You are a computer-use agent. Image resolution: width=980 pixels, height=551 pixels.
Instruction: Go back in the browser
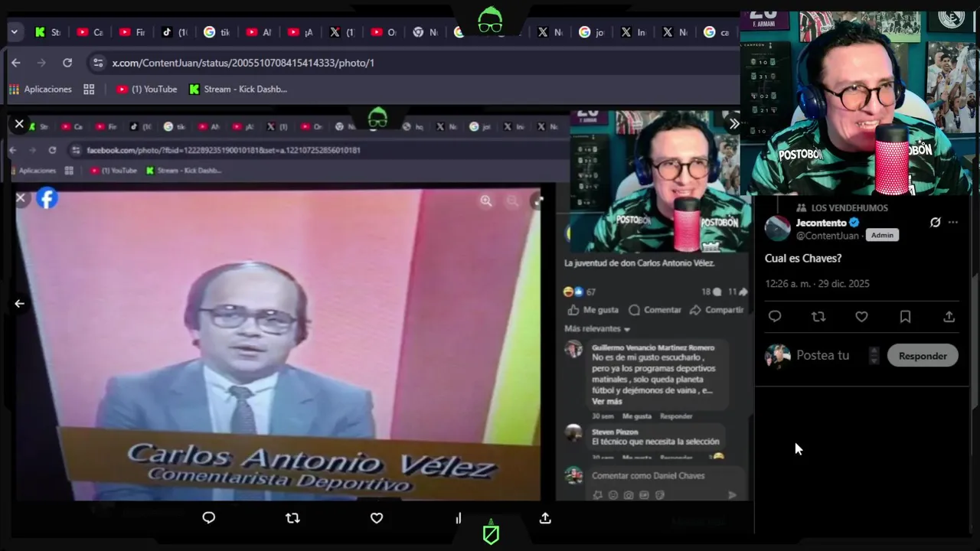click(16, 63)
